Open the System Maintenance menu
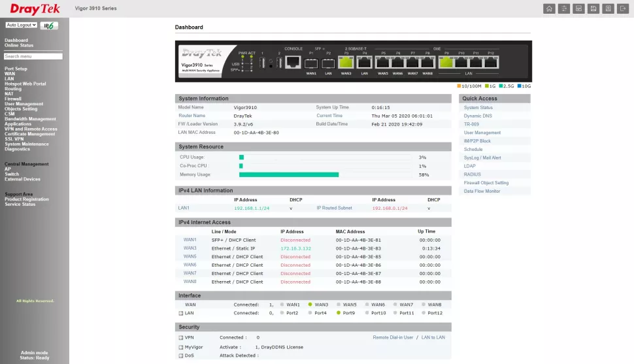The image size is (634, 364). pos(27,144)
